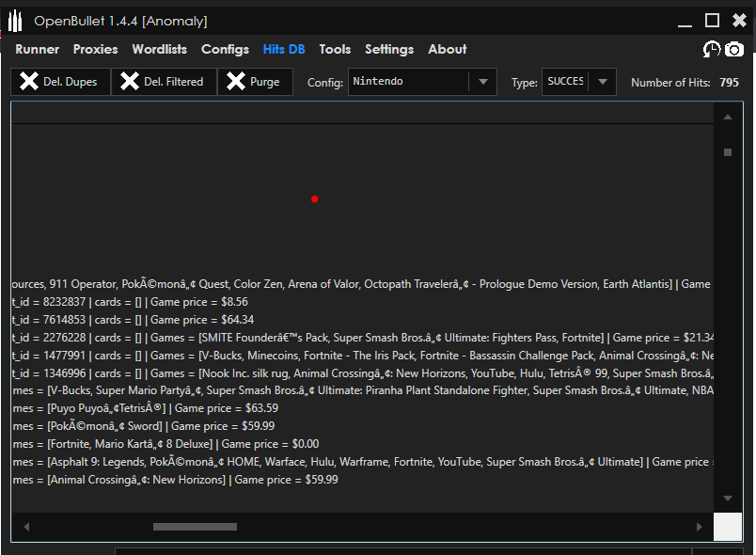Select the Hits DB tab
This screenshot has width=756, height=555.
pos(284,49)
